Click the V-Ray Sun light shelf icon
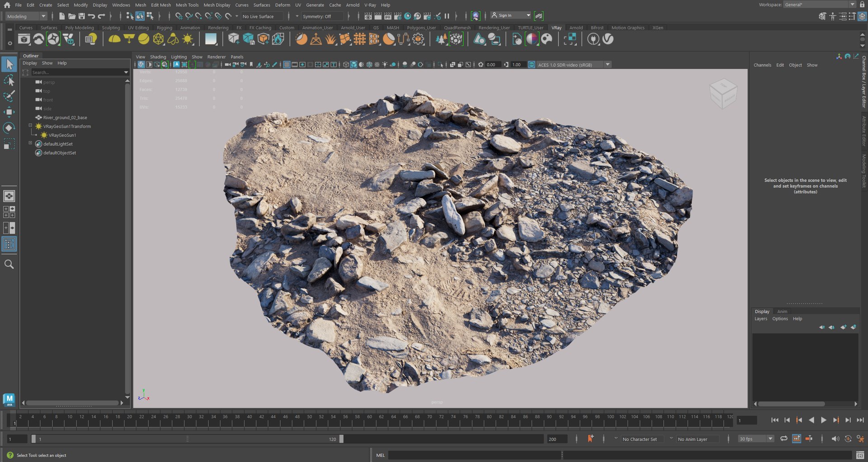868x462 pixels. (188, 39)
